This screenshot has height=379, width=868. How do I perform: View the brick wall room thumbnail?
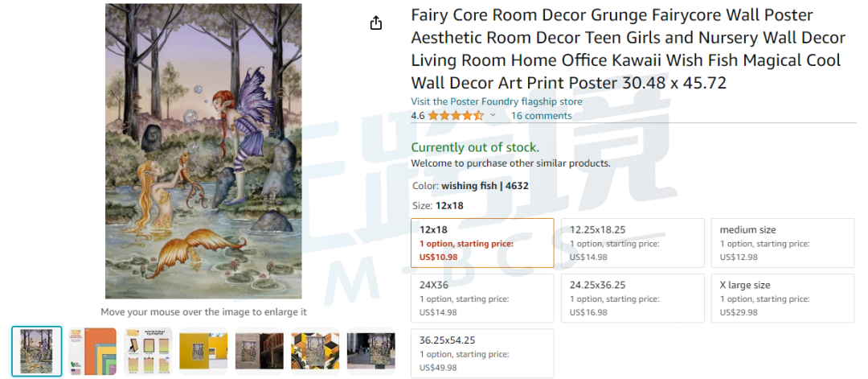(x=259, y=352)
